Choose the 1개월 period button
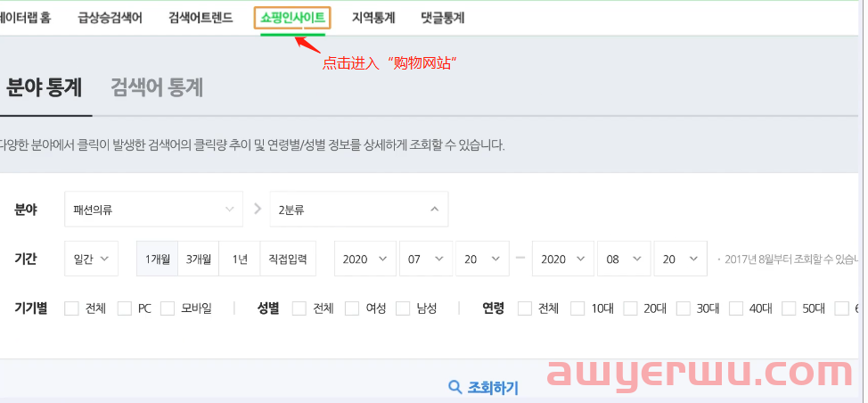The image size is (868, 403). pos(157,259)
